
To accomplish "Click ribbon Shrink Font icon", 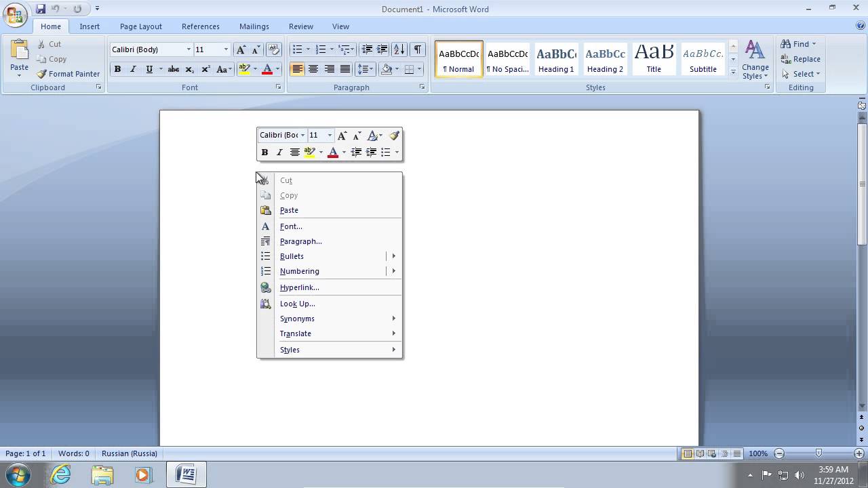I will click(256, 49).
